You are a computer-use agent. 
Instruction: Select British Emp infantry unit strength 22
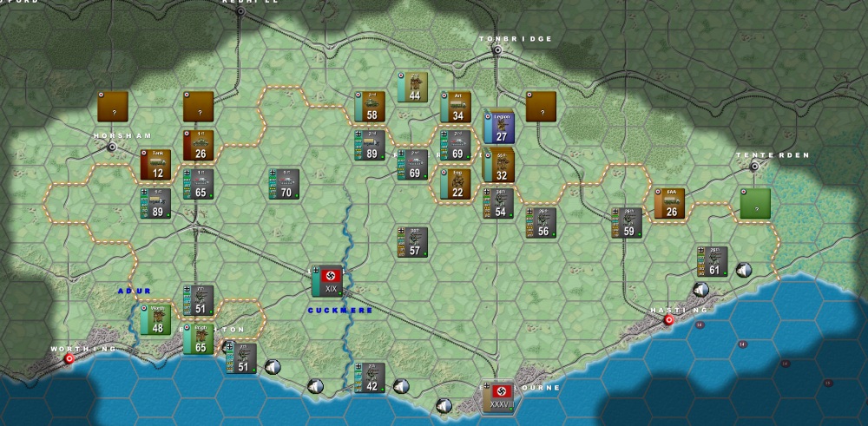coord(456,184)
